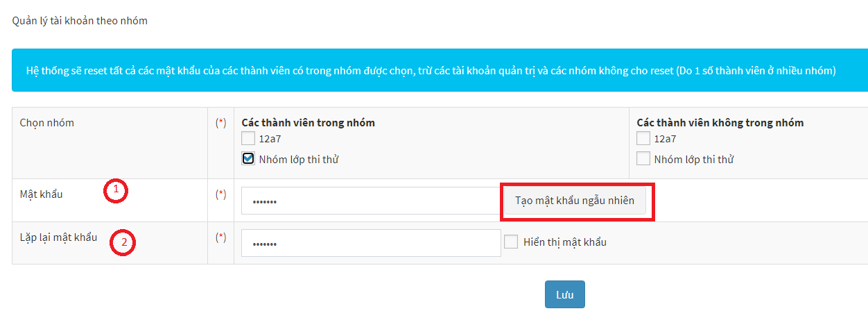
Task: Save the form with the Lưu button
Action: point(564,294)
